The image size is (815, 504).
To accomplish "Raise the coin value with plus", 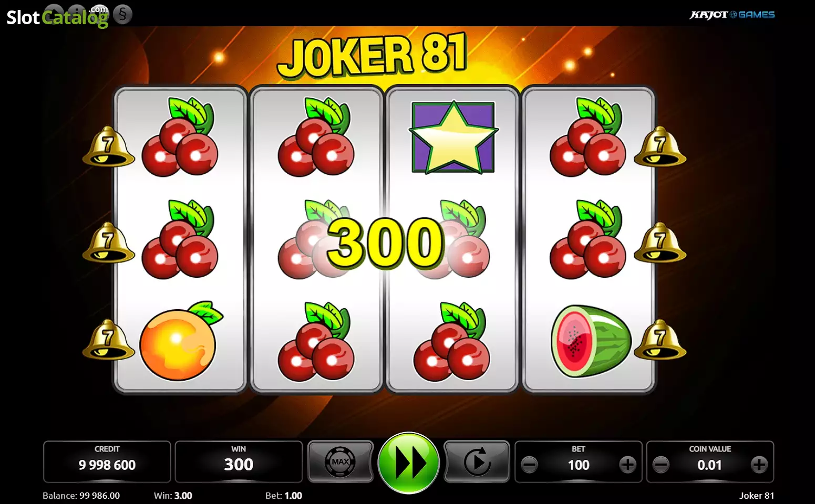I will coord(759,465).
